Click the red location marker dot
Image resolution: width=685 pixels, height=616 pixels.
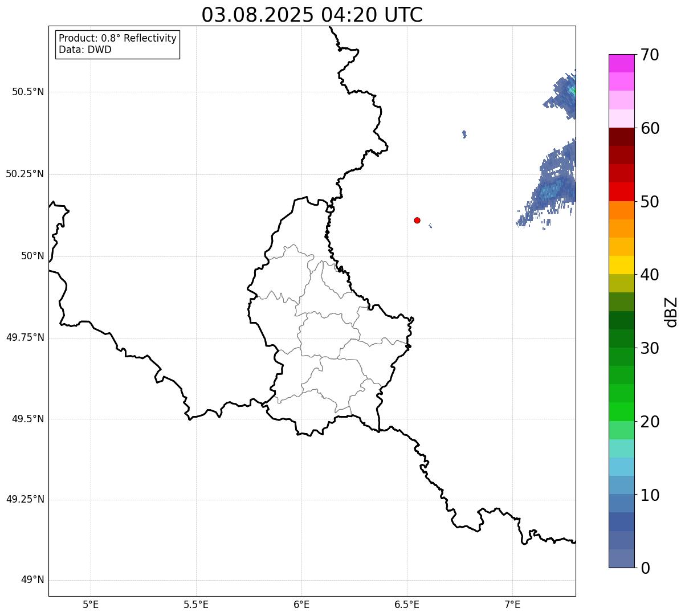[417, 220]
